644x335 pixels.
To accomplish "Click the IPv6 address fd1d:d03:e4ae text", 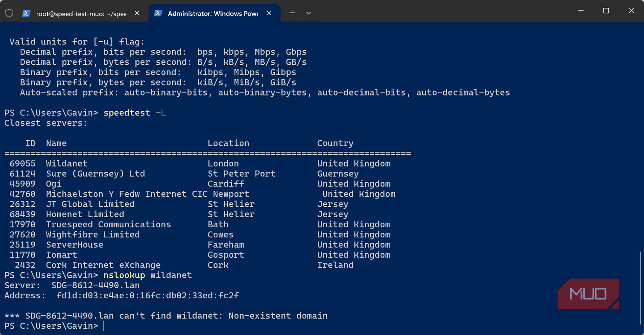I will (148, 295).
